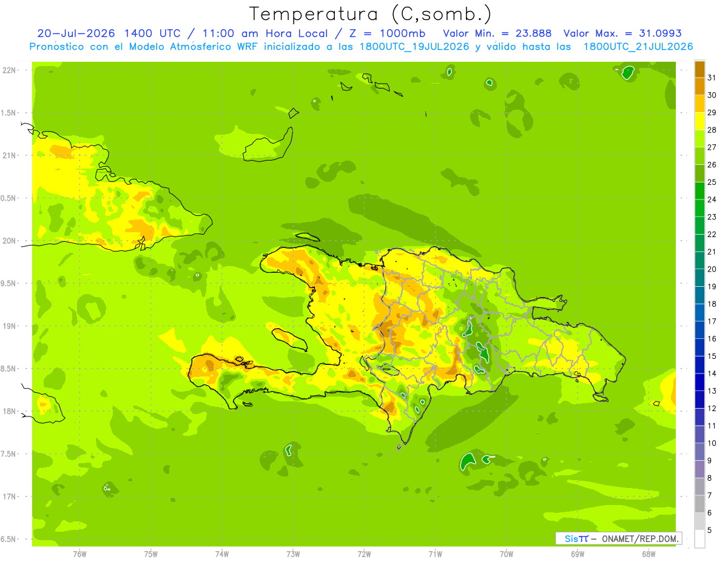Click the "21N" latitude axis label
The height and width of the screenshot is (562, 728).
pos(10,155)
